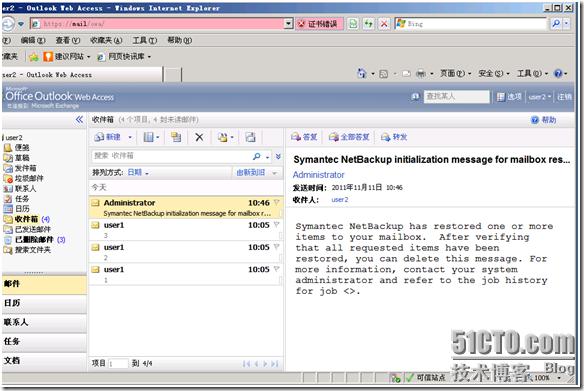Open the user2 mailbox dropdown
Viewport: 584px width, 391px height.
point(540,97)
